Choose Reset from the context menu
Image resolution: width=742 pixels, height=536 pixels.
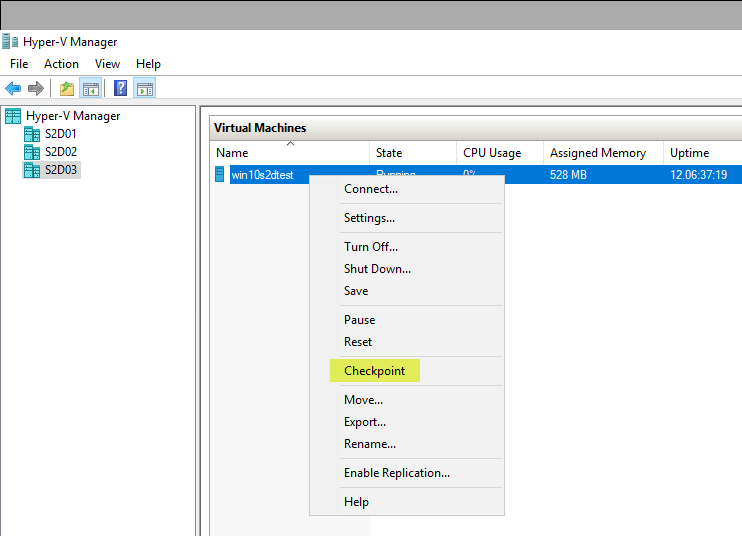tap(407, 342)
